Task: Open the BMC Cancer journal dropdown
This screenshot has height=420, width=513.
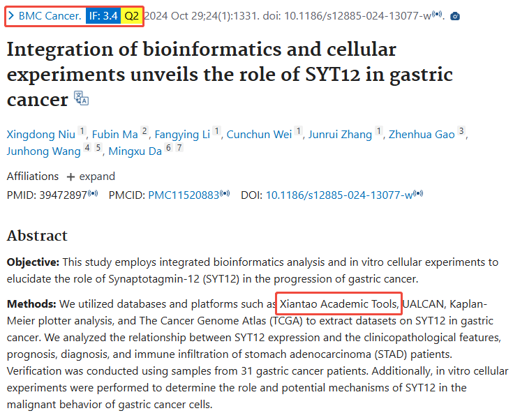Action: pos(49,15)
